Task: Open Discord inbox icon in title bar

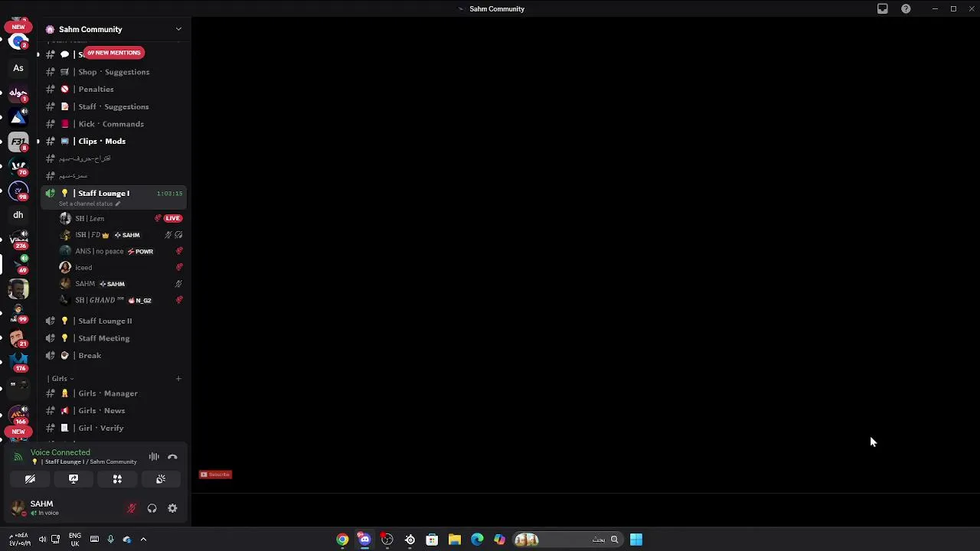Action: (883, 8)
